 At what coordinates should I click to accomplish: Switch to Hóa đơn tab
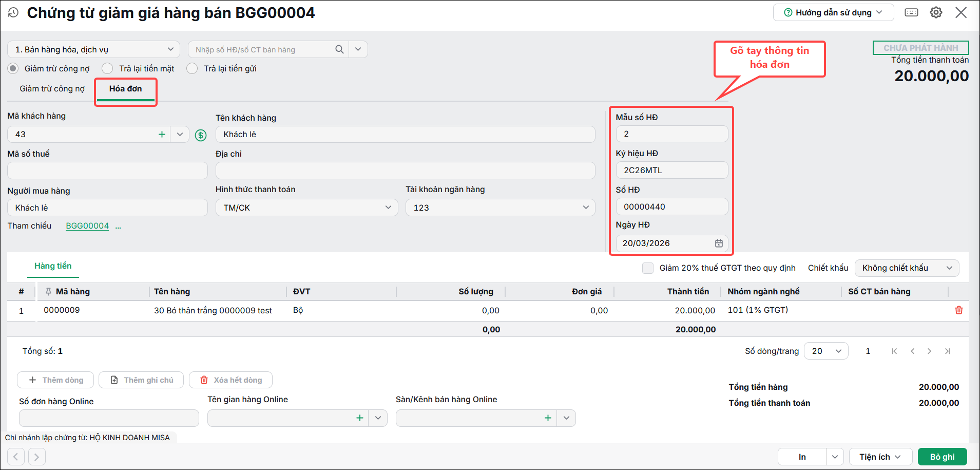pos(125,88)
